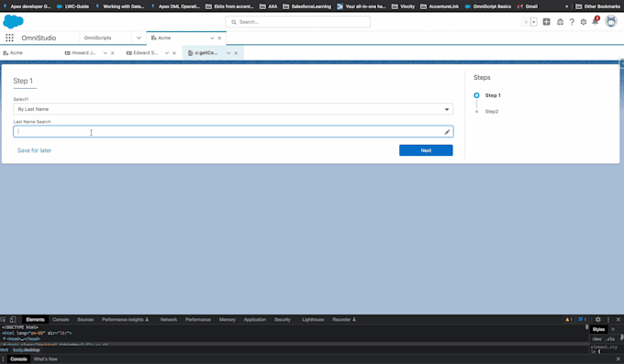Image resolution: width=624 pixels, height=364 pixels.
Task: Close the Edward S... subtab
Action: [x=174, y=53]
